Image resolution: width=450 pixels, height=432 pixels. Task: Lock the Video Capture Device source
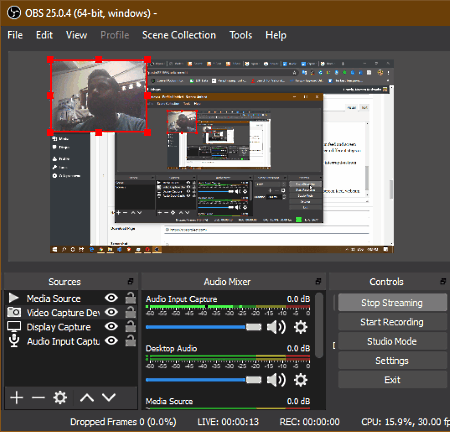(x=130, y=312)
